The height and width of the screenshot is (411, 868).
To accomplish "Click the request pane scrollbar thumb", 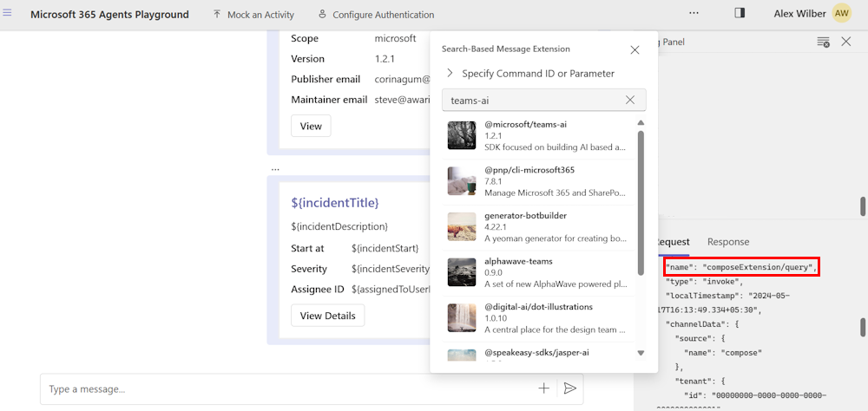I will (x=862, y=326).
